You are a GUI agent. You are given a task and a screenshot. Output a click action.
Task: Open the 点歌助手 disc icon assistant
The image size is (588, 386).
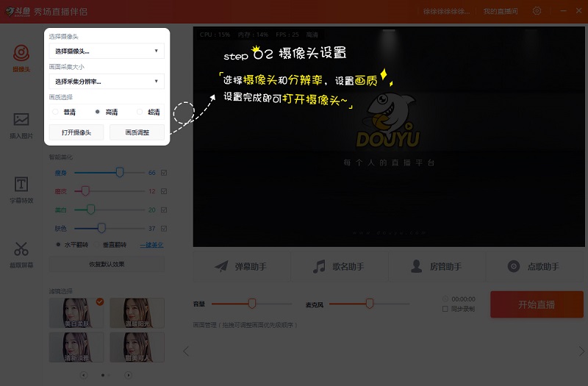[534, 266]
